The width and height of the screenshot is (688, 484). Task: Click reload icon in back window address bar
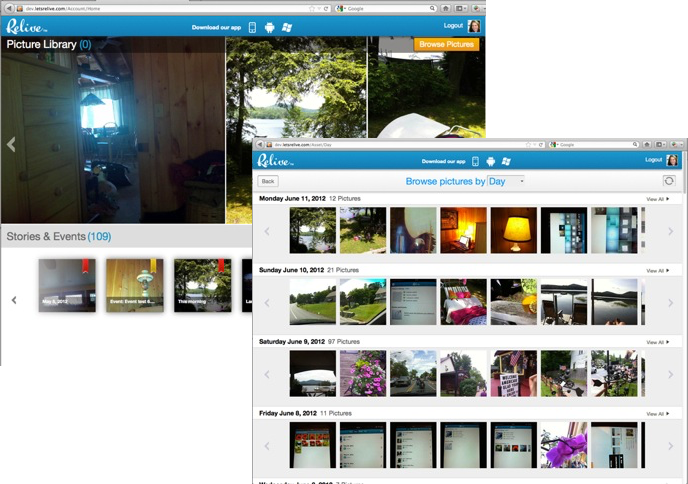click(326, 9)
